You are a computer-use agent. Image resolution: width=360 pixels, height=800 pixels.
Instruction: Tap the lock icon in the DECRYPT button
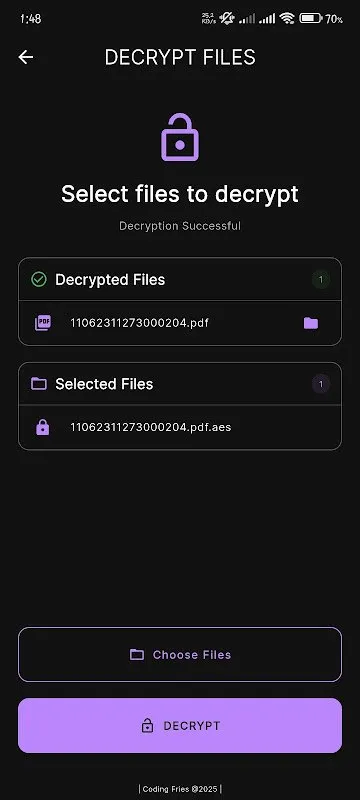tap(147, 726)
